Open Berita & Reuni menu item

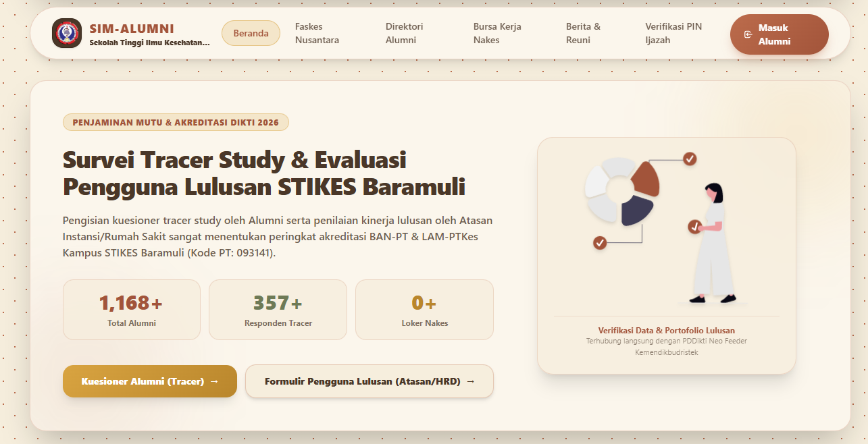[x=583, y=33]
